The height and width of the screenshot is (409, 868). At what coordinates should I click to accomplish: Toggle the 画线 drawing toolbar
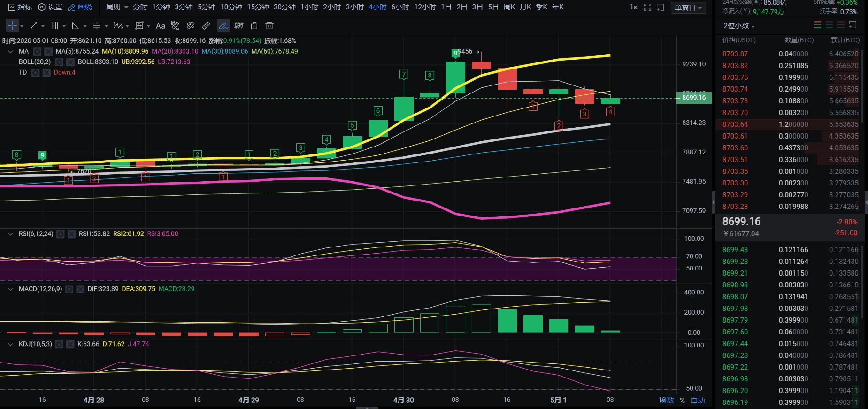[x=80, y=7]
